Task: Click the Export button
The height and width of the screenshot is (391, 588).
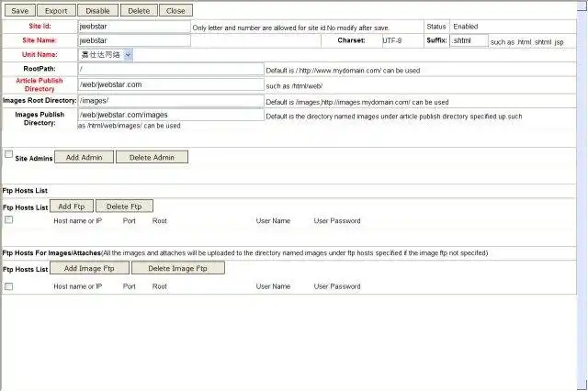Action: click(x=56, y=10)
